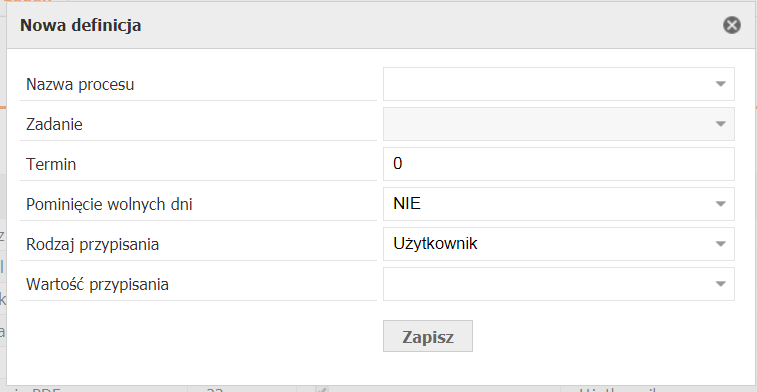The width and height of the screenshot is (757, 392).
Task: Click the Zadanie label
Action: tap(54, 125)
